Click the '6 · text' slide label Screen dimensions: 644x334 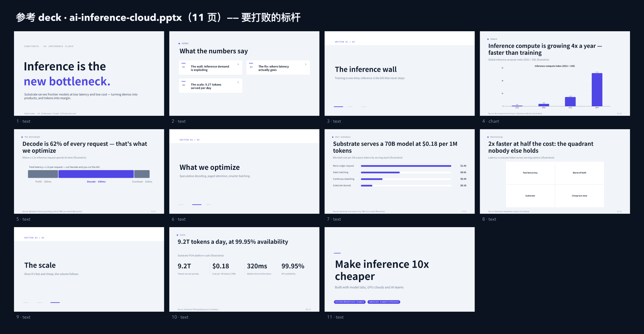coord(179,219)
